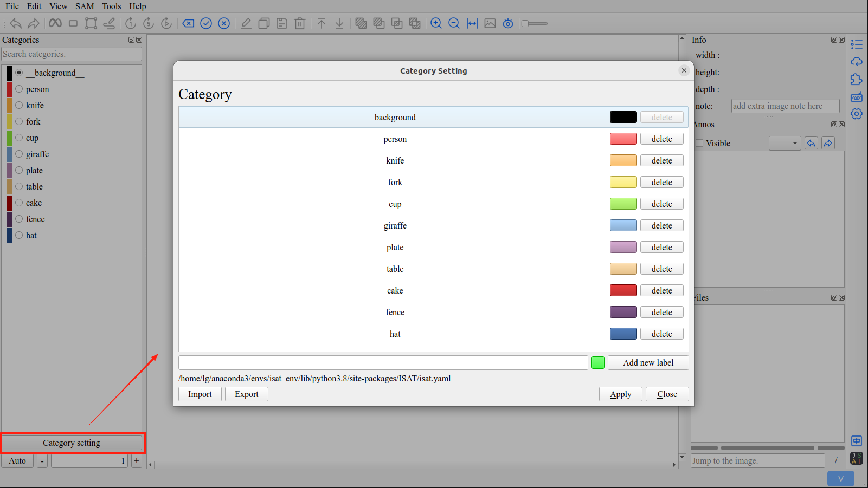Click the trash delete annotation icon
Screen dimensions: 868x488
click(x=300, y=23)
